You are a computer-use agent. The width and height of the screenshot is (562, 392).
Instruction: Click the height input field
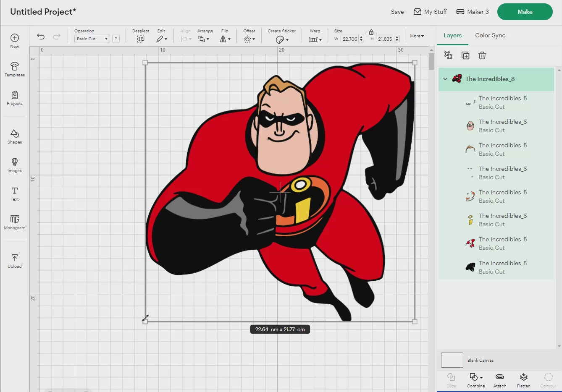[385, 39]
